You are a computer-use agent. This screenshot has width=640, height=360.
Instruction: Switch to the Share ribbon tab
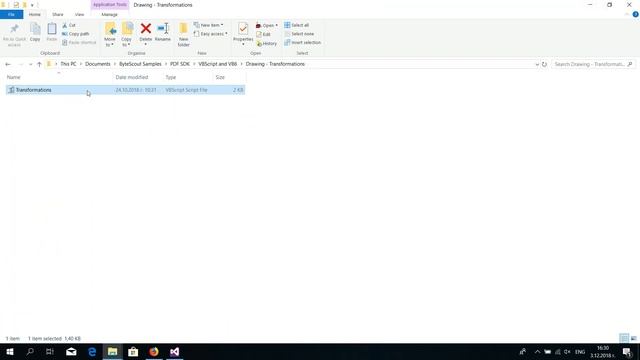pyautogui.click(x=58, y=15)
